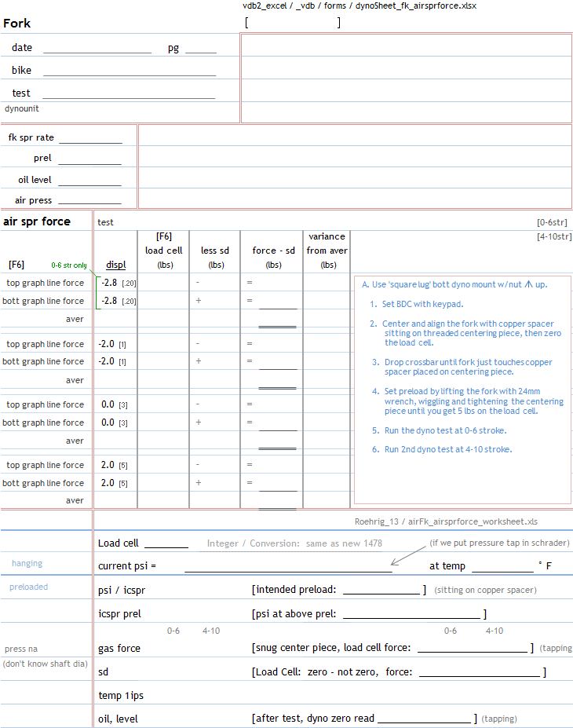
Task: Select the dynoSheet_fk_airsprforce.xlsx file path text
Action: click(359, 5)
